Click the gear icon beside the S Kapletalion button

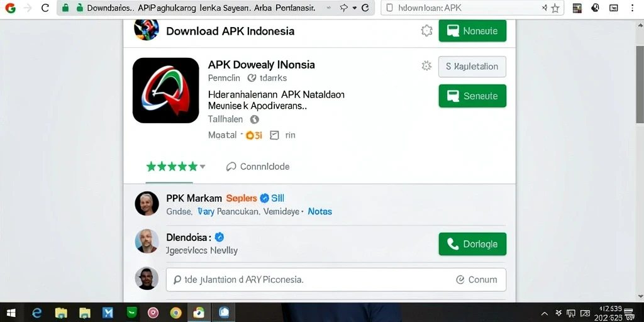[x=427, y=65]
